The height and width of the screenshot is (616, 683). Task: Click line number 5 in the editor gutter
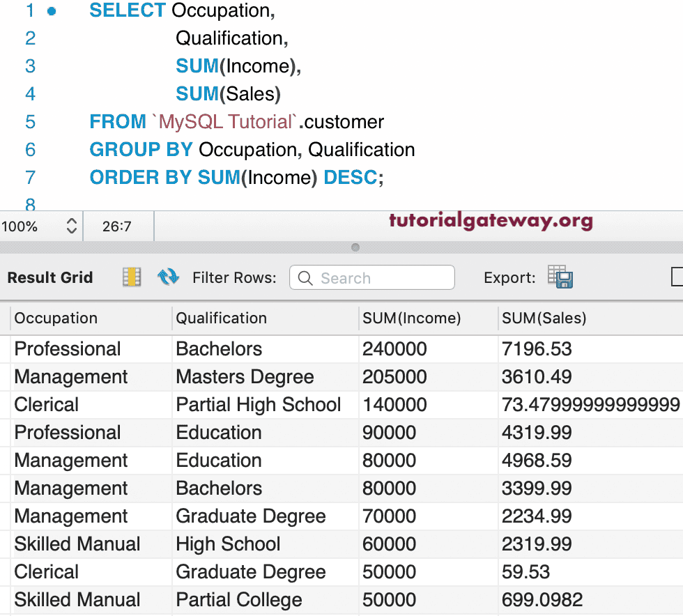(x=30, y=122)
